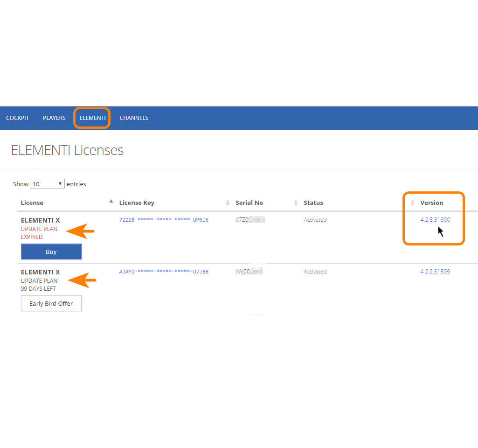Click the Serial No column header
This screenshot has height=448, width=478.
coord(249,203)
